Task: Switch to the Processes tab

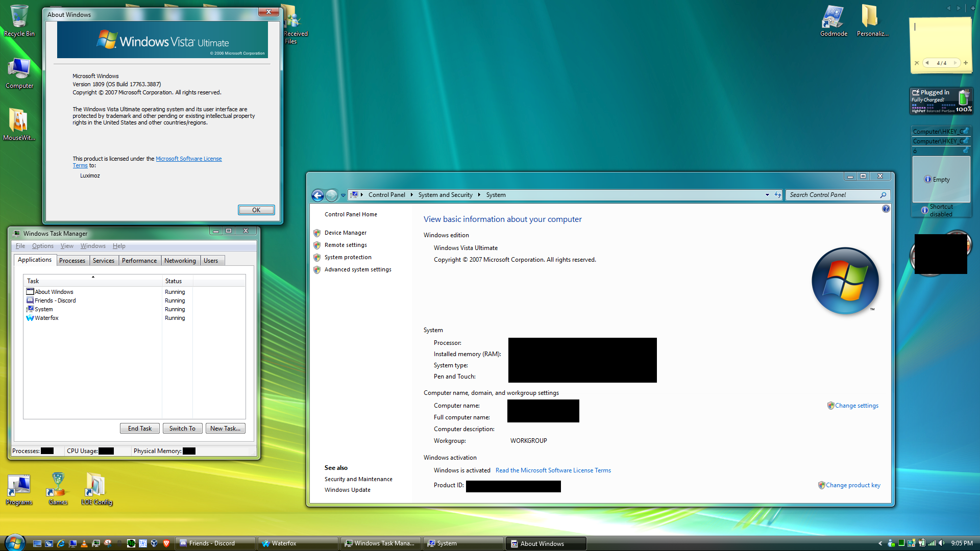Action: (72, 261)
